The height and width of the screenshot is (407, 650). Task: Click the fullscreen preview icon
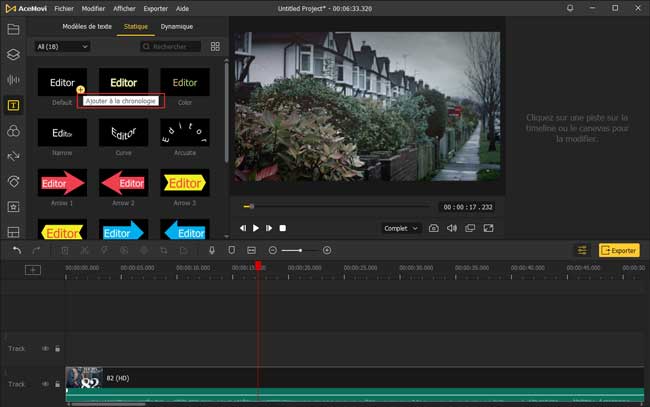tap(489, 228)
